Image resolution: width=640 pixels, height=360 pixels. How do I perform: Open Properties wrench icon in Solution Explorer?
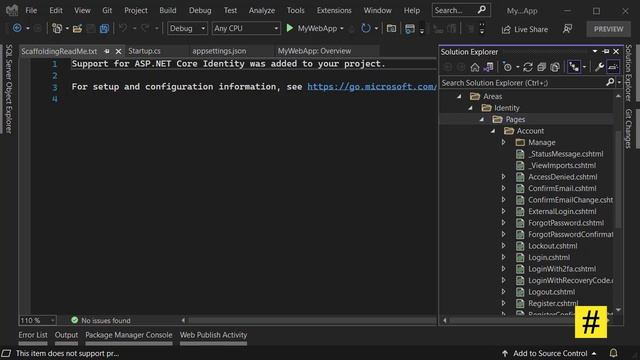pos(599,67)
